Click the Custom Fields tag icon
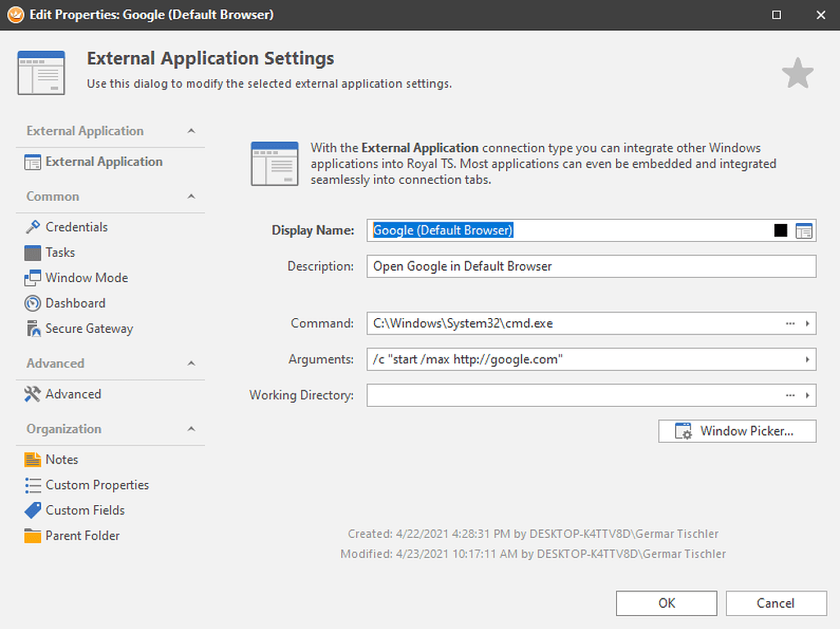 [x=32, y=510]
